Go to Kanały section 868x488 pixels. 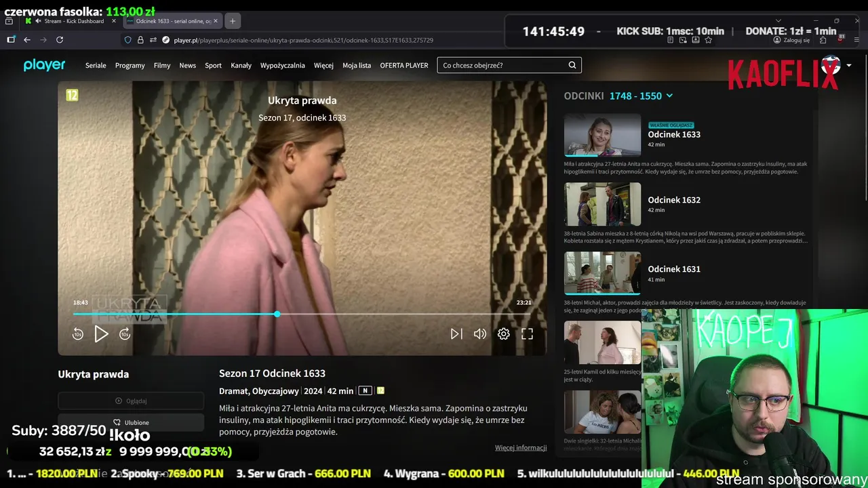[241, 66]
